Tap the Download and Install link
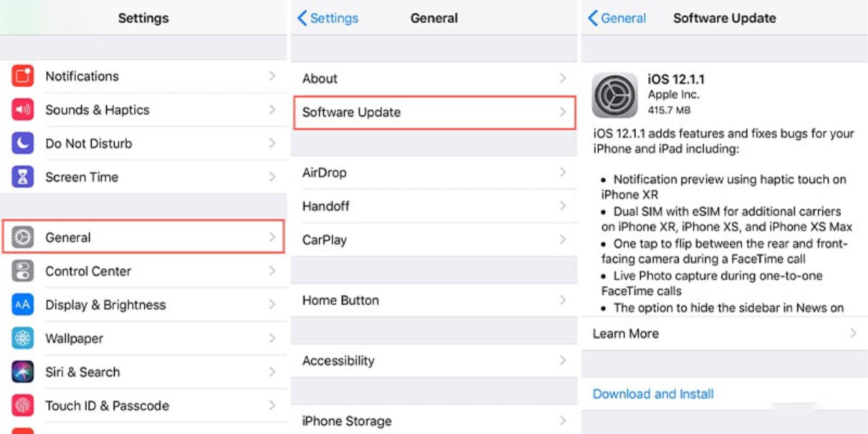This screenshot has width=868, height=434. point(653,394)
